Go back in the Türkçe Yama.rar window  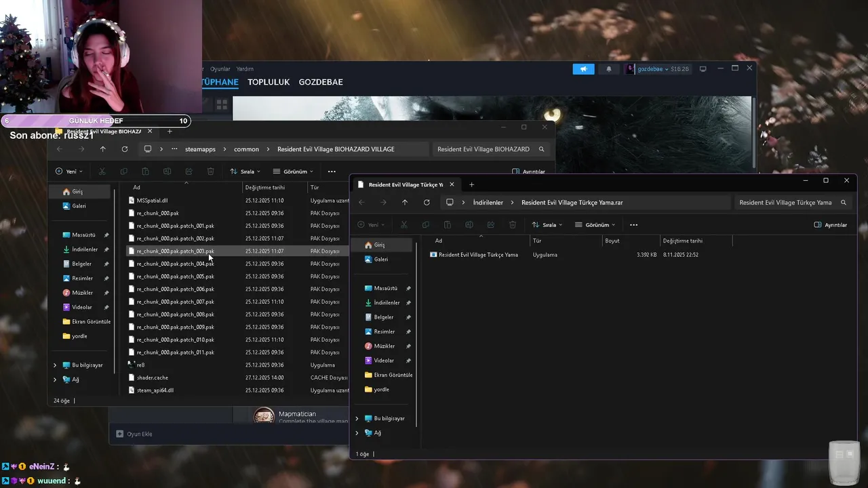click(x=361, y=203)
